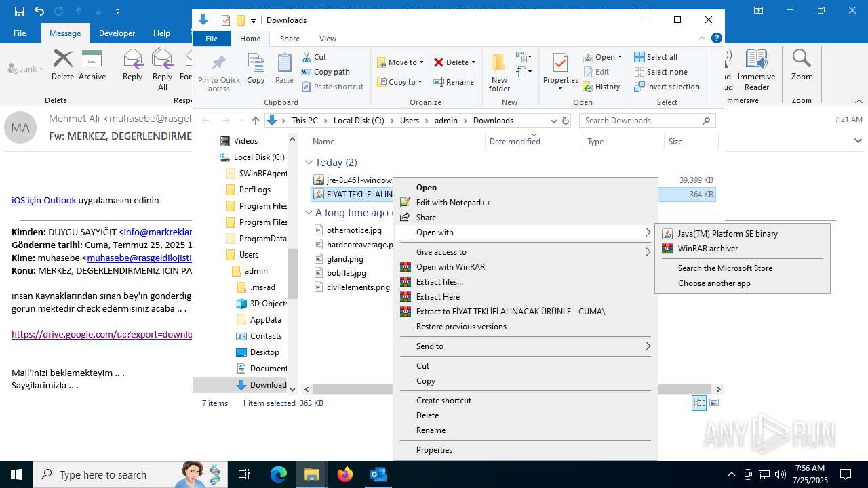The height and width of the screenshot is (488, 868).
Task: Open Task View on the taskbar
Action: pyautogui.click(x=244, y=474)
